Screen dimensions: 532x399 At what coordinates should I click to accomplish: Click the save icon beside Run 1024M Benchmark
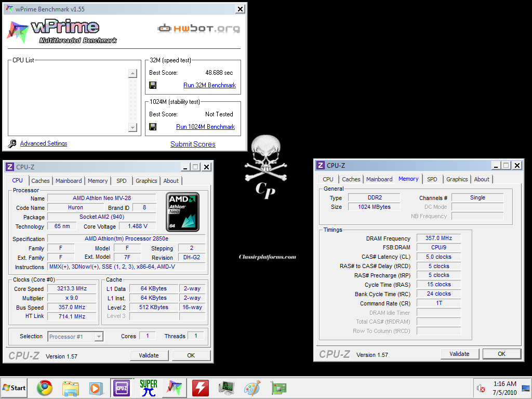(x=153, y=127)
